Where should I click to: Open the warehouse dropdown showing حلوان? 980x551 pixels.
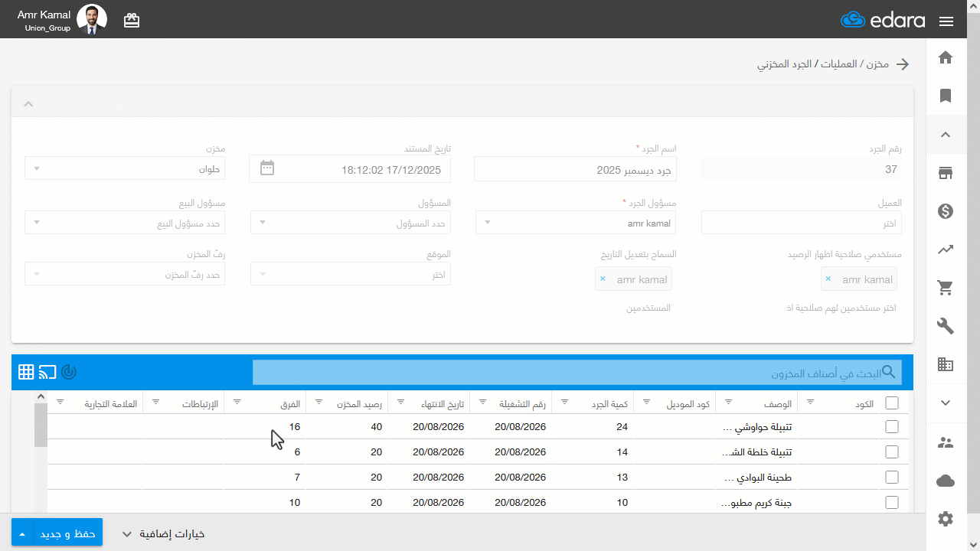[x=125, y=169]
